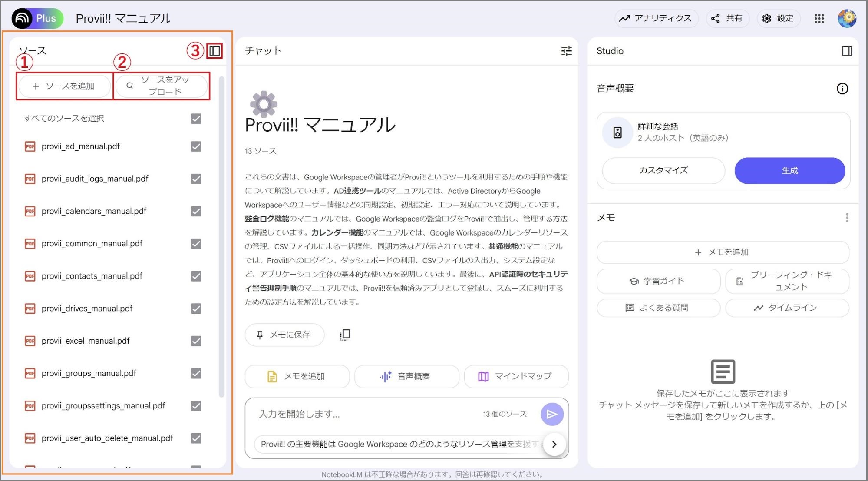Uncheck provii_ad_manual.pdf

point(196,146)
